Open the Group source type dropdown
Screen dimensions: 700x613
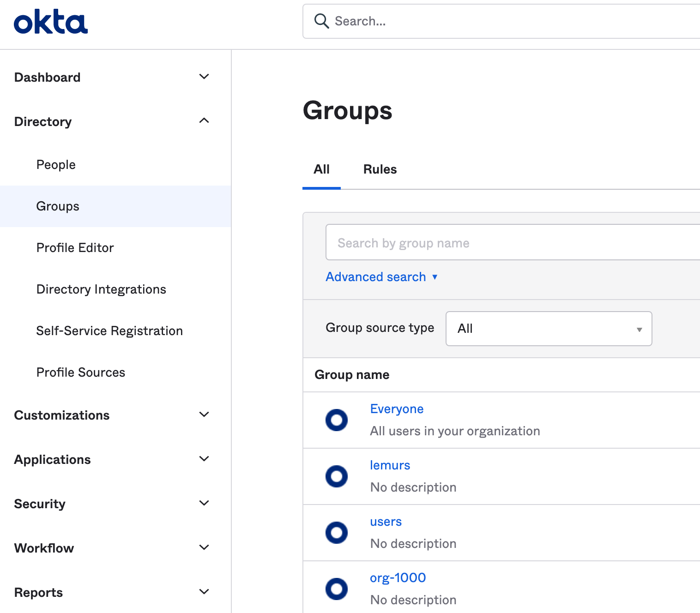tap(549, 329)
